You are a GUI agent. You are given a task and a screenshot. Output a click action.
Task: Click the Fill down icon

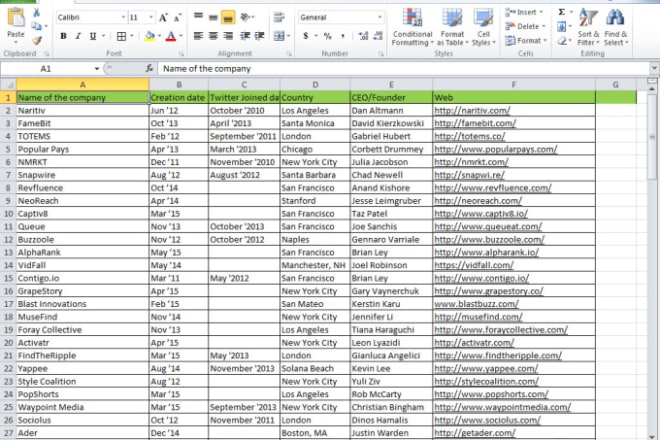click(x=562, y=27)
